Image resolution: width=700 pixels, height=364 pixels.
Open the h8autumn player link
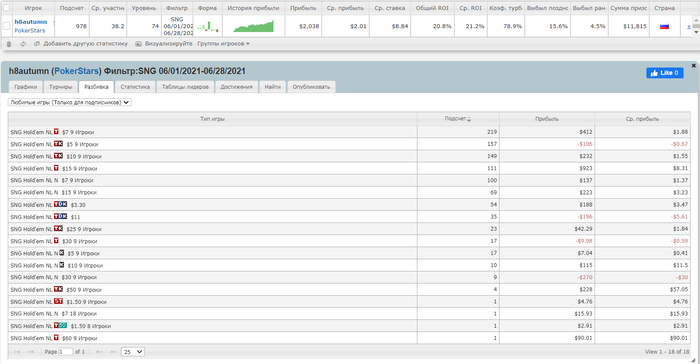click(31, 22)
